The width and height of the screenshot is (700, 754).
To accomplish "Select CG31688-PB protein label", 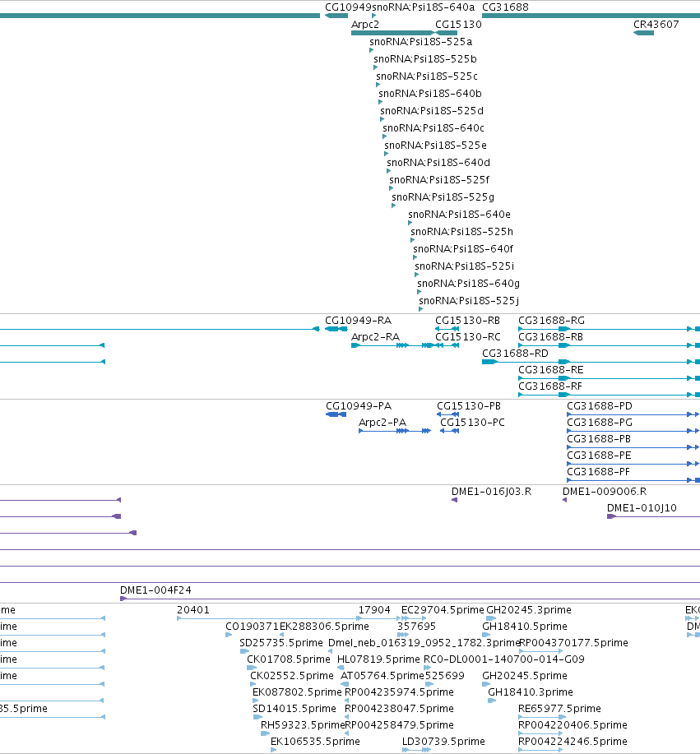I will pyautogui.click(x=599, y=439).
